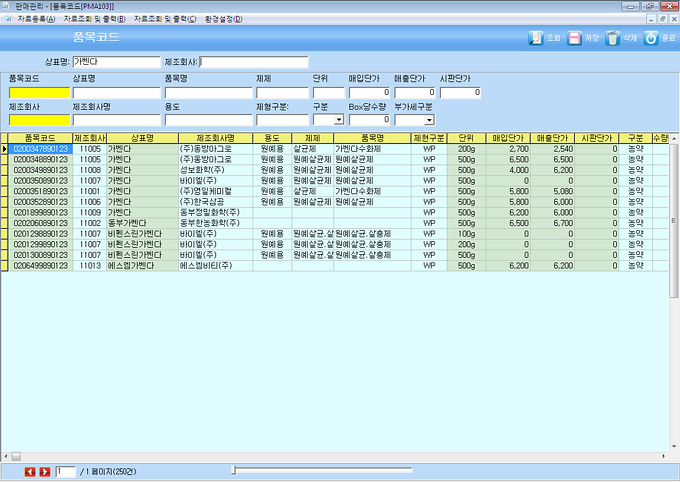This screenshot has height=482, width=680.
Task: Click the 용도 input field in the form
Action: click(x=209, y=120)
